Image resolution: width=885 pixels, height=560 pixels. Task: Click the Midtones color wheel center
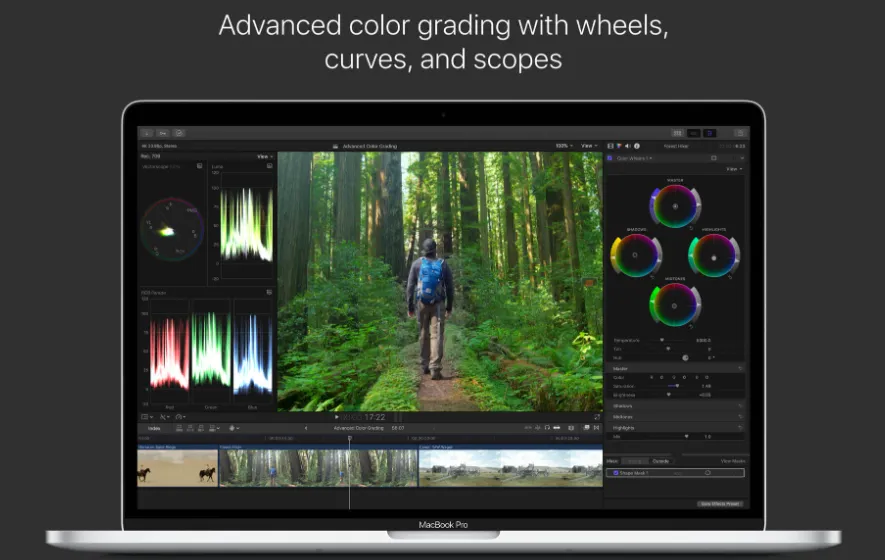pos(674,305)
